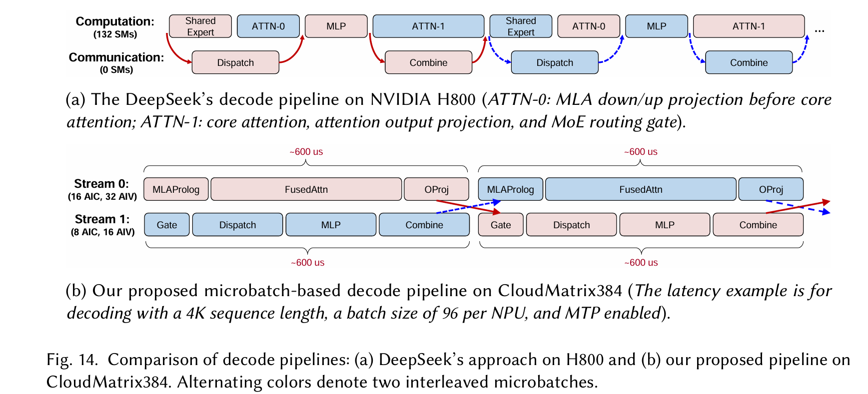
Task: Click the blue Gate block in Stream 1
Action: [167, 225]
